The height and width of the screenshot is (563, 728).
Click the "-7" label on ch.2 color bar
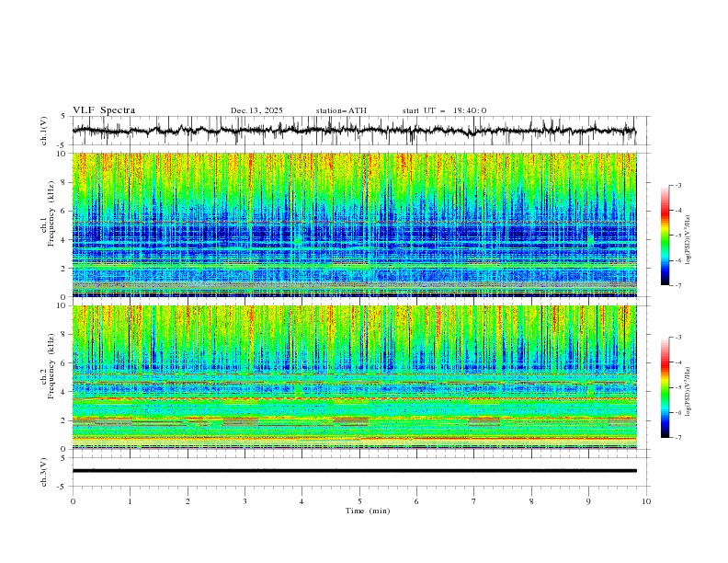point(678,438)
